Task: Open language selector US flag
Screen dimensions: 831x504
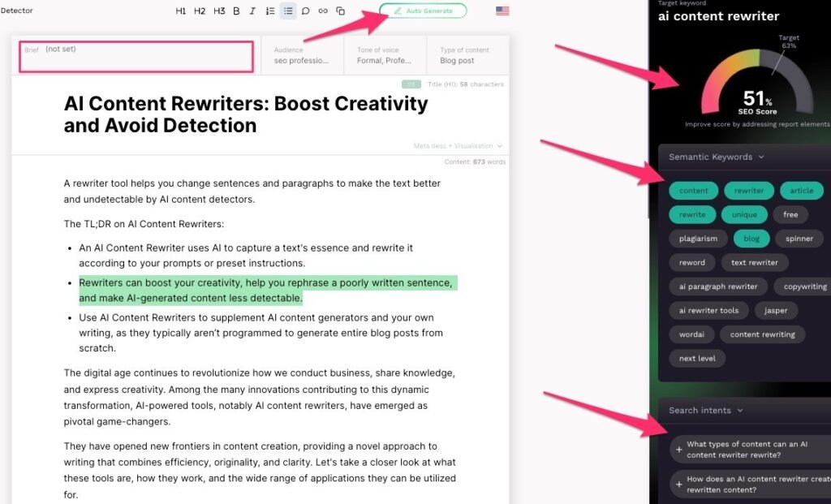Action: tap(502, 11)
